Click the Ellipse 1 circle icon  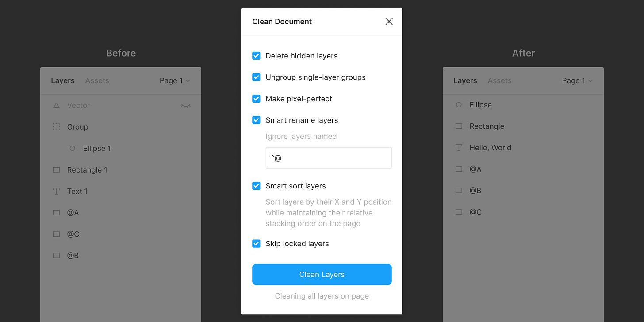tap(73, 149)
